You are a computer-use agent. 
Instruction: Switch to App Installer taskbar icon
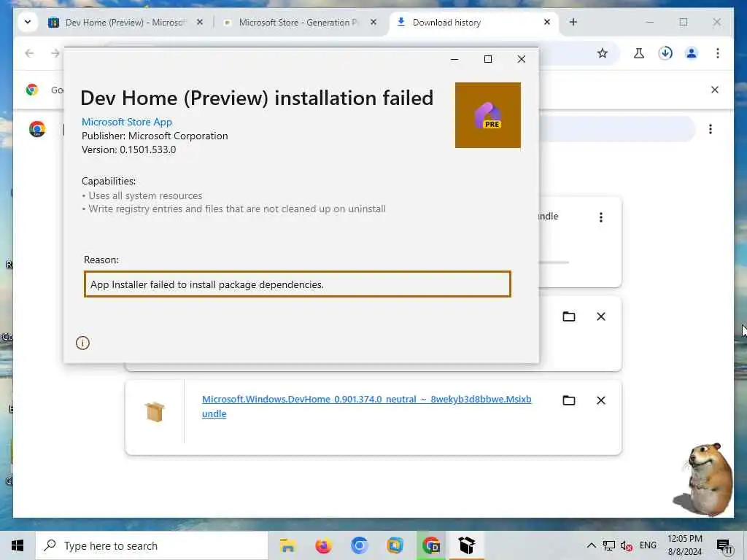(x=467, y=545)
